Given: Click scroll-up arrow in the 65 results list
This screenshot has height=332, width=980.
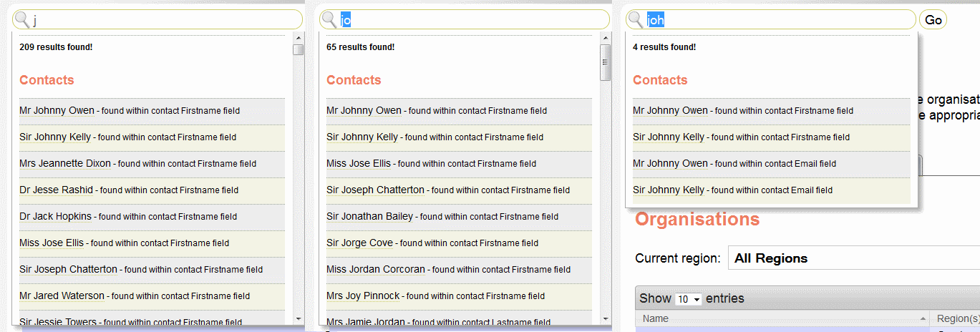Looking at the screenshot, I should click(605, 38).
